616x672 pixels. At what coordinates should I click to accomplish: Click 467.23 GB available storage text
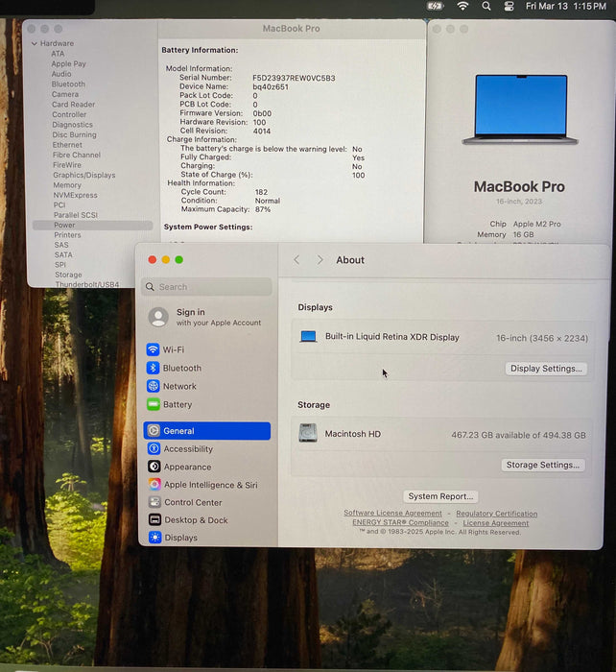click(518, 435)
